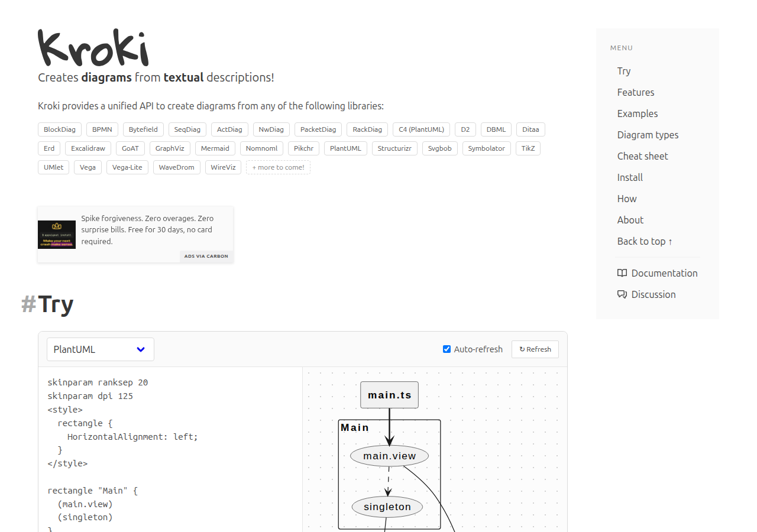Click the Refresh button
757x532 pixels.
(535, 349)
